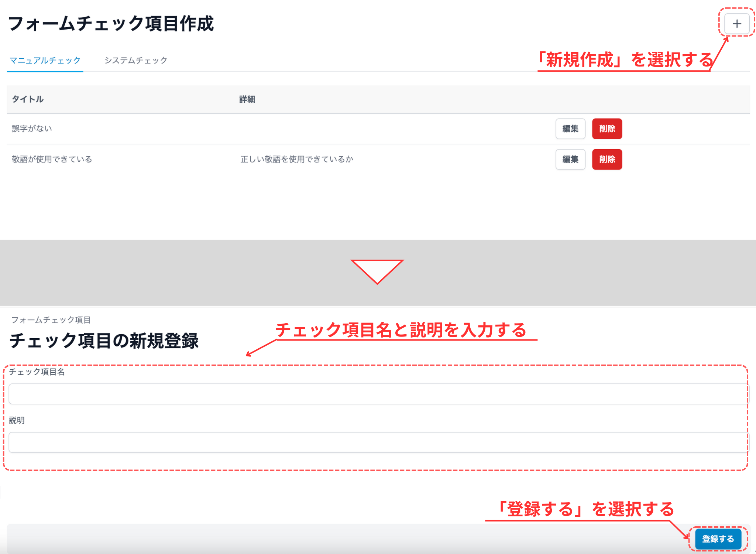Click the タイトル column header
Viewport: 756px width, 554px height.
pyautogui.click(x=28, y=99)
